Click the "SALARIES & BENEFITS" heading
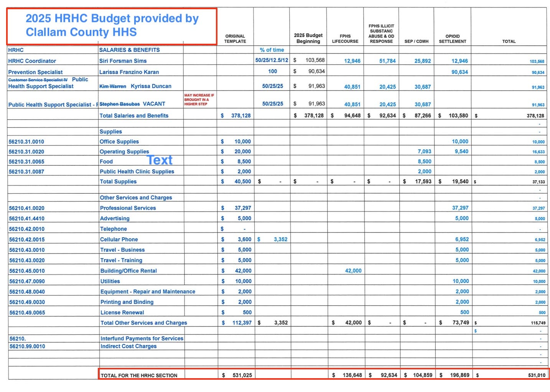The height and width of the screenshot is (392, 550). (x=129, y=50)
